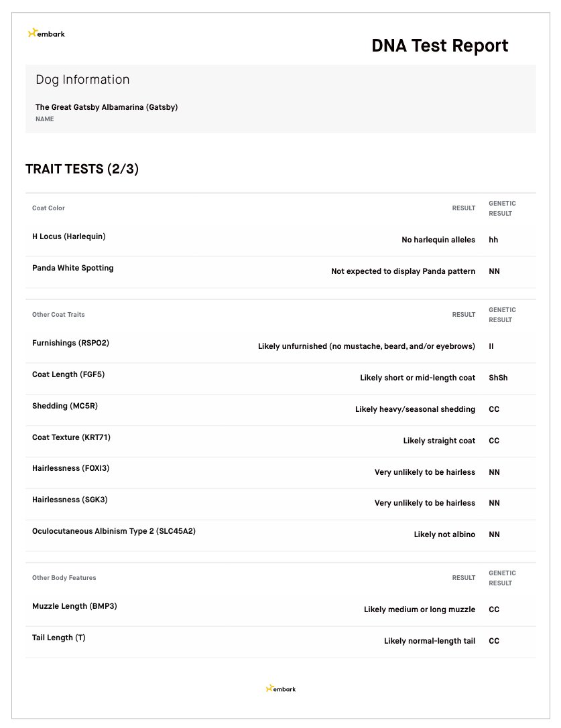Select the Furnishings (RSPO2) trait label
The image size is (561, 728).
[x=70, y=343]
